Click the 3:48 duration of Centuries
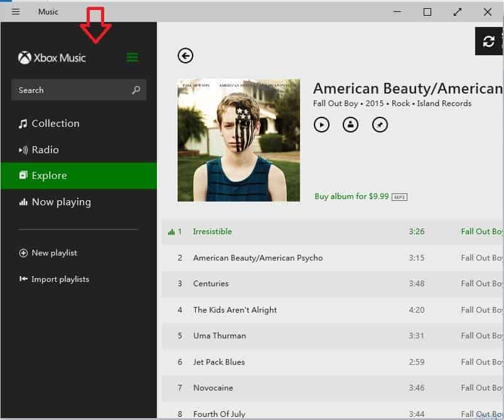Image resolution: width=504 pixels, height=420 pixels. (x=417, y=284)
